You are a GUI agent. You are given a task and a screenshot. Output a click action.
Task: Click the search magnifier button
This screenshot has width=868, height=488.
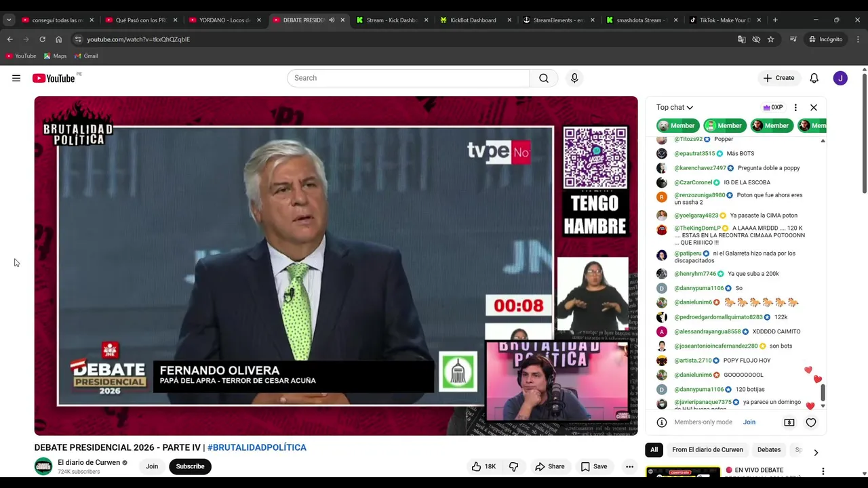click(x=544, y=78)
